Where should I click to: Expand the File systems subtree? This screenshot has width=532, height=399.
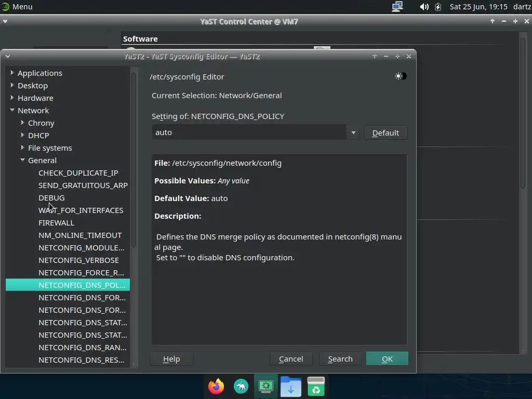22,147
